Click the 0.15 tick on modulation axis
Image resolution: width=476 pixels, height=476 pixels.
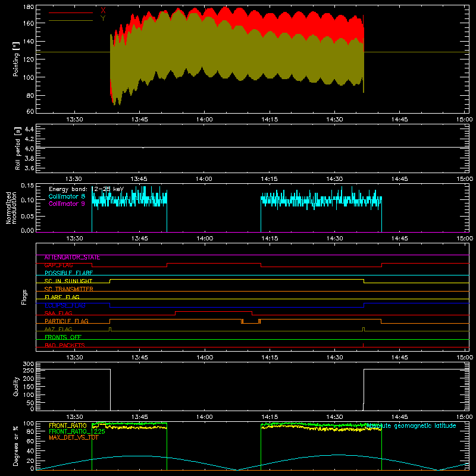click(27, 186)
